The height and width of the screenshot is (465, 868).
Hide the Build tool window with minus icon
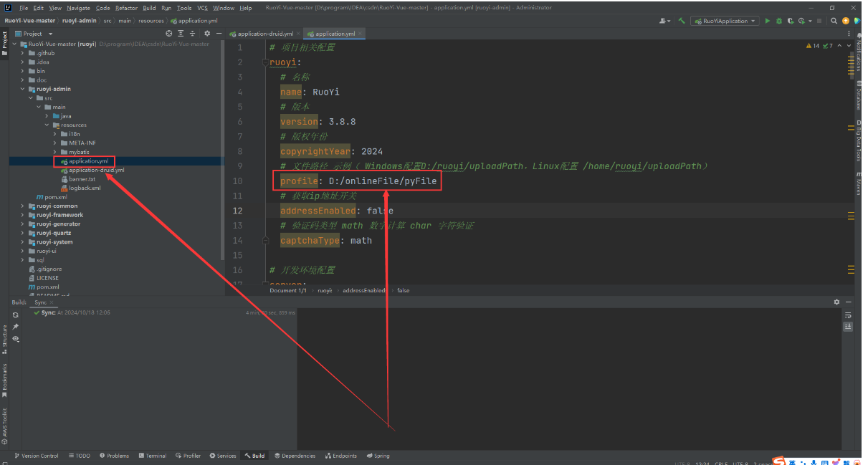coord(849,302)
